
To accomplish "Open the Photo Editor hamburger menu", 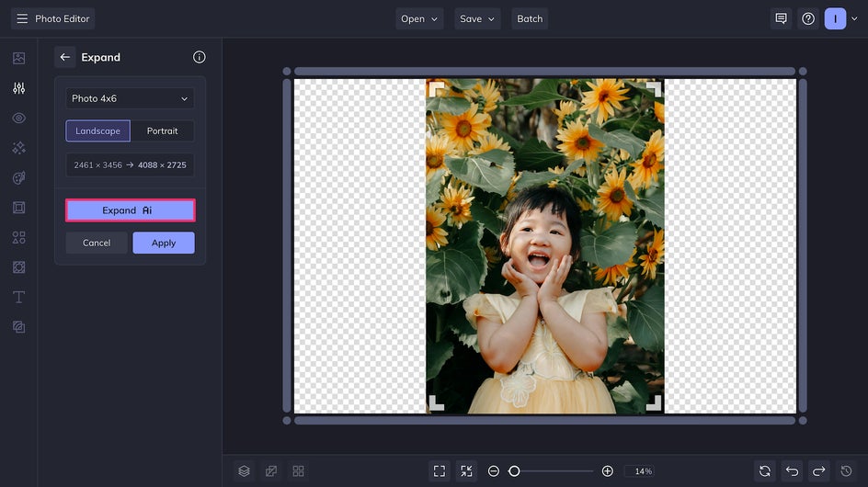I will tap(22, 18).
